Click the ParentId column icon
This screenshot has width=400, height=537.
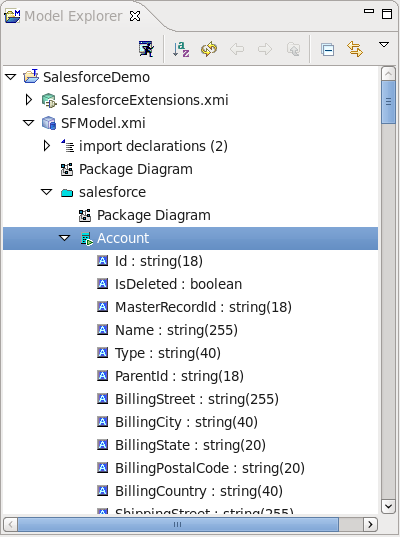[102, 375]
